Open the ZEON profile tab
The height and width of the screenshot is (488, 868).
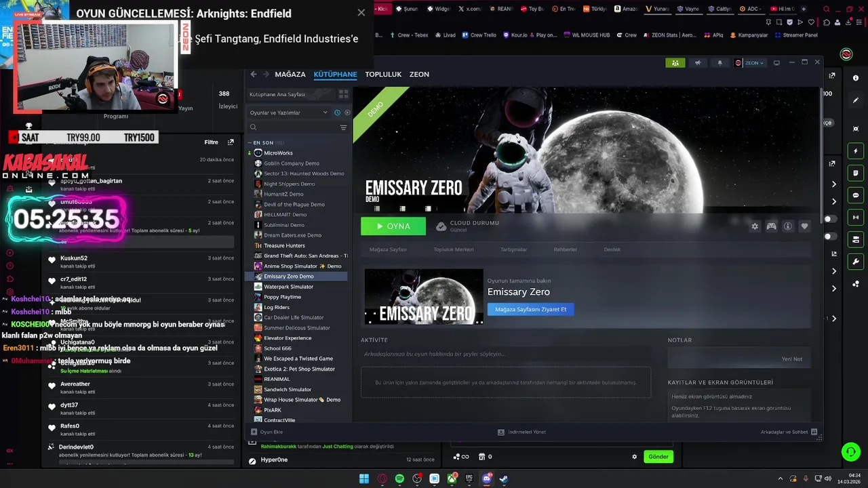coord(419,74)
